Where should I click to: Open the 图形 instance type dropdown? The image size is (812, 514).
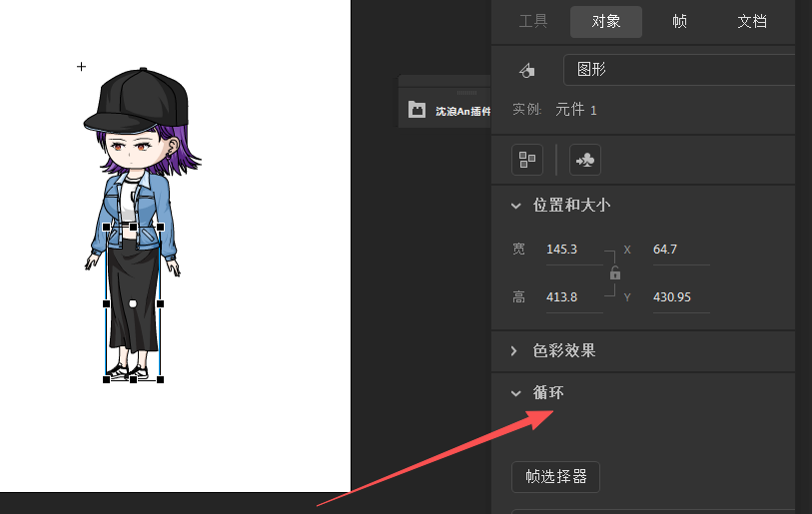(x=679, y=71)
